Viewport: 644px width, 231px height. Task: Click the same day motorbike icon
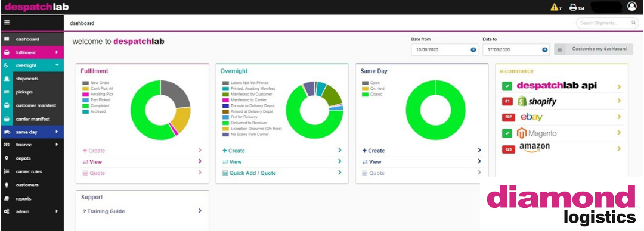7,132
